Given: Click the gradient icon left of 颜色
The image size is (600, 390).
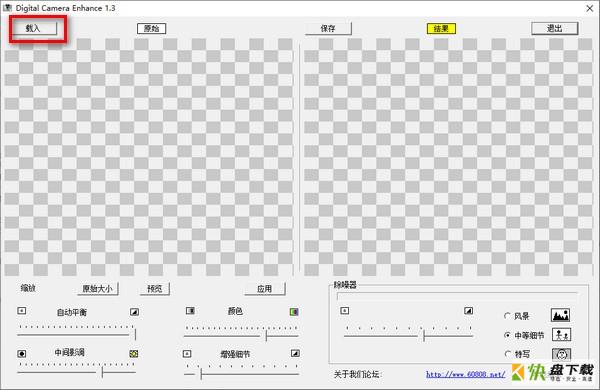Looking at the screenshot, I should point(190,310).
